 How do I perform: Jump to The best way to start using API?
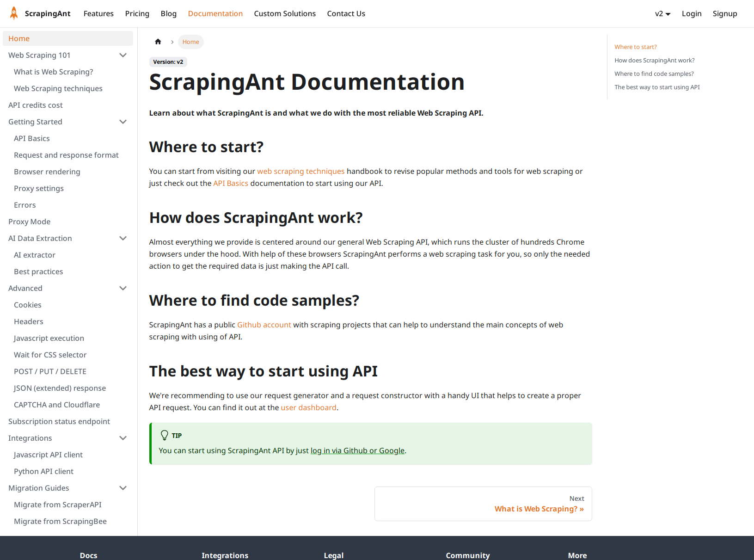657,87
